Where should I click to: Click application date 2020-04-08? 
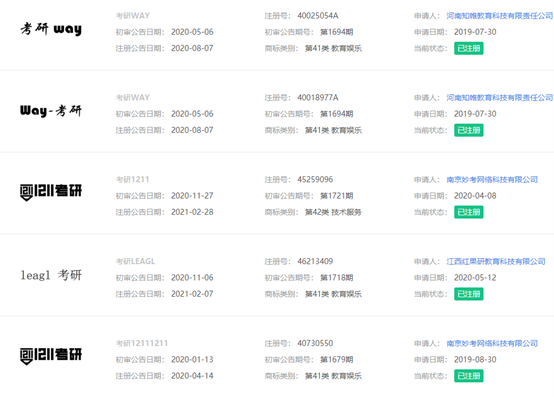475,196
